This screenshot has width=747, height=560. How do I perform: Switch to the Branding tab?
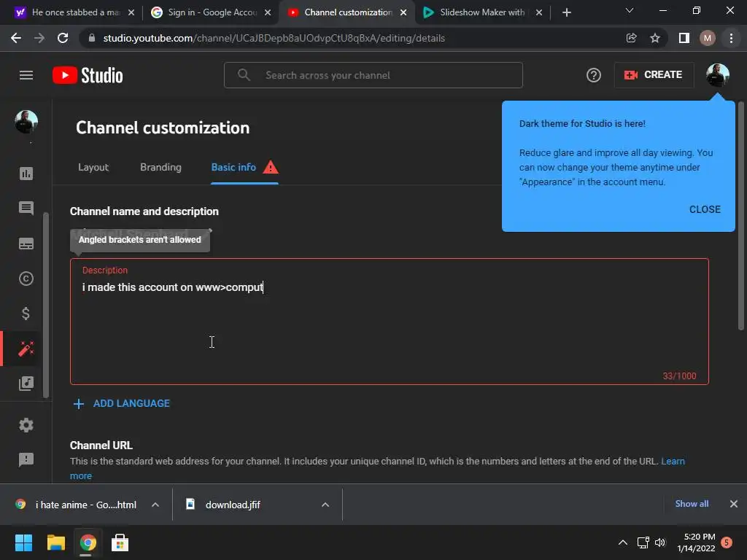click(x=160, y=168)
